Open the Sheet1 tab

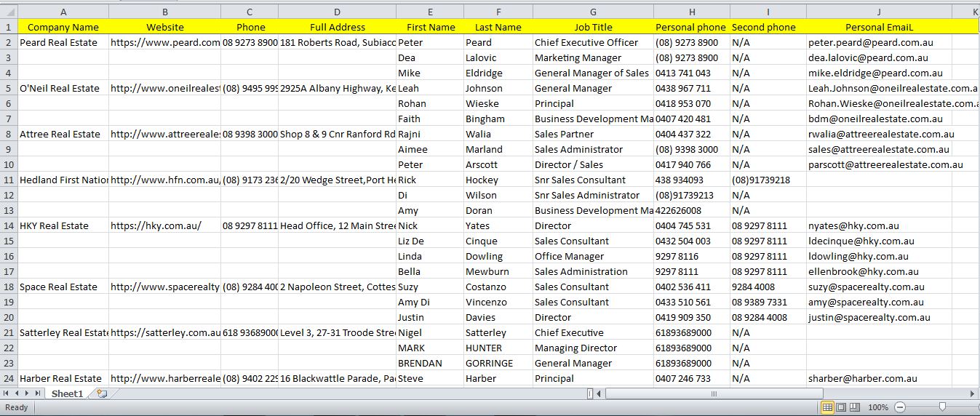[66, 393]
